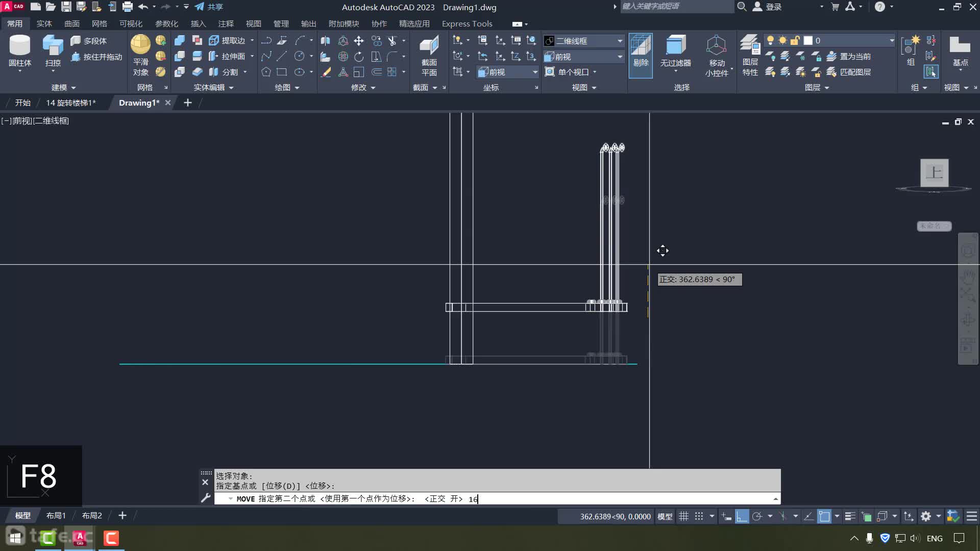Screen dimensions: 980x551
Task: Open the 二维线框 visual style dropdown
Action: point(584,41)
